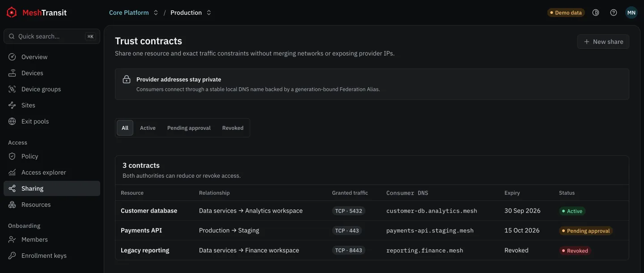Screen dimensions: 644x273
Task: Open Exit pools page
Action: click(x=52, y=121)
